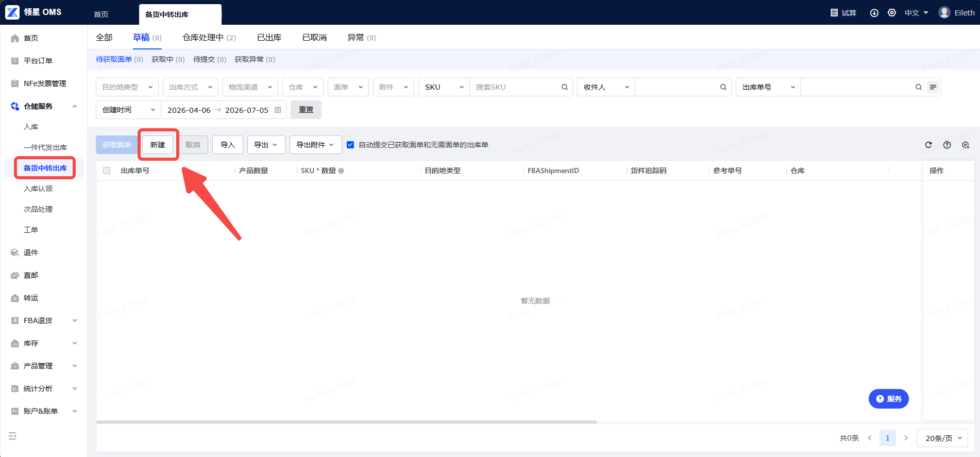Switch to the 异常 tab
Viewport: 980px width, 457px height.
point(362,38)
